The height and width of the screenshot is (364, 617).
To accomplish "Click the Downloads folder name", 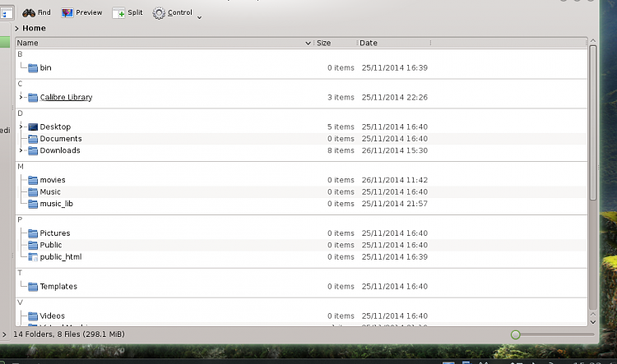I will [x=60, y=150].
